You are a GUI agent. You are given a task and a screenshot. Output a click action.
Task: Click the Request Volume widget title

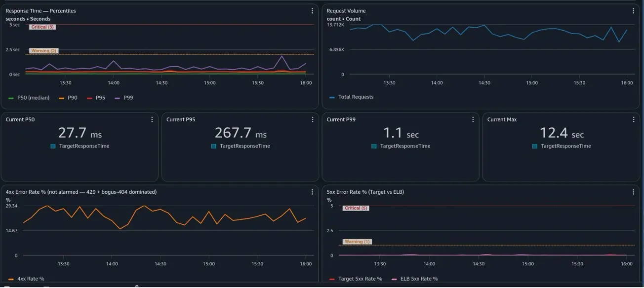[x=346, y=11]
